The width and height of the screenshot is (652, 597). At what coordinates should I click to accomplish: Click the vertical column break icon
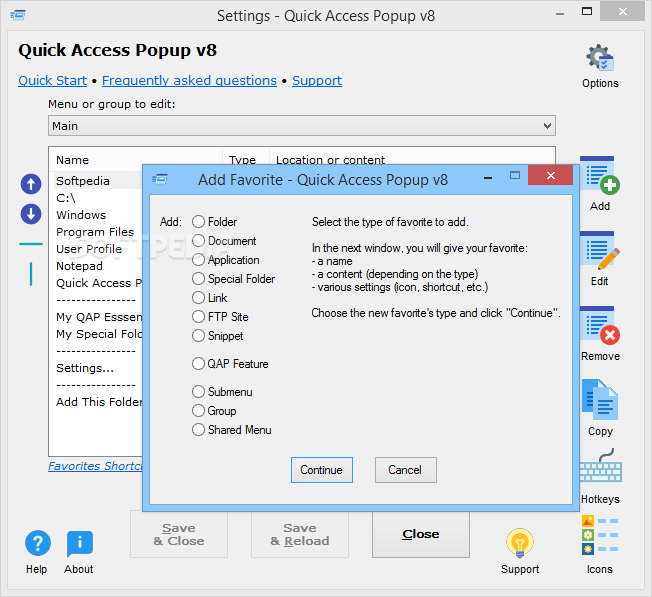click(x=31, y=274)
